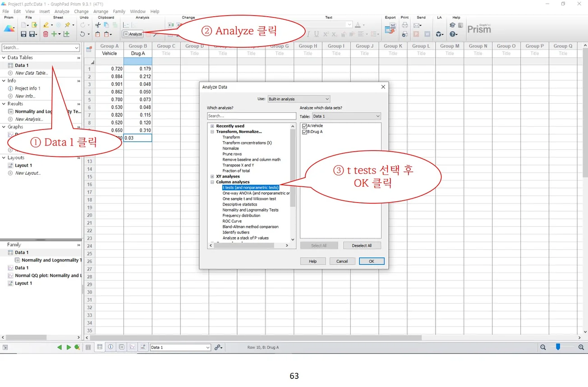Click the pushpin icon in Sheet group
The image size is (588, 387).
pos(67,25)
